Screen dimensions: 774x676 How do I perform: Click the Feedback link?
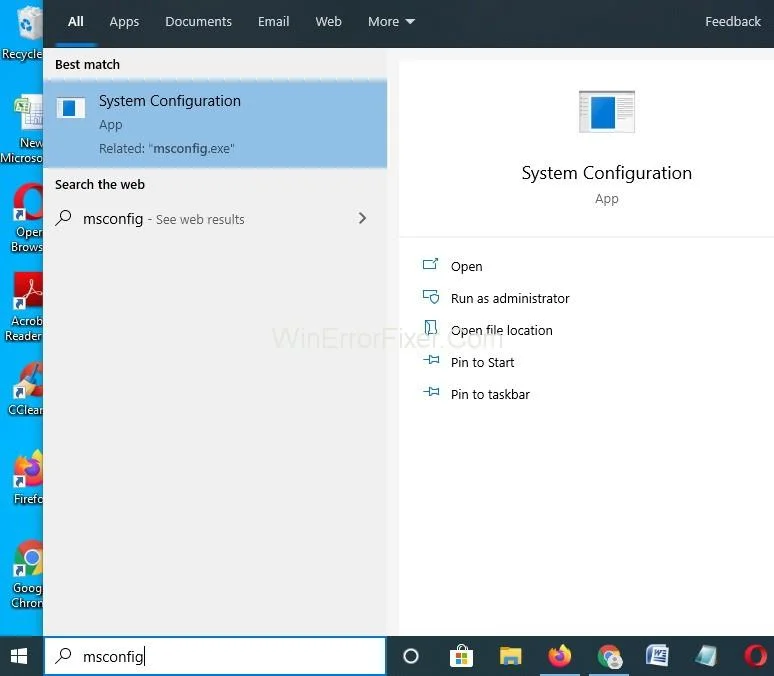(732, 21)
